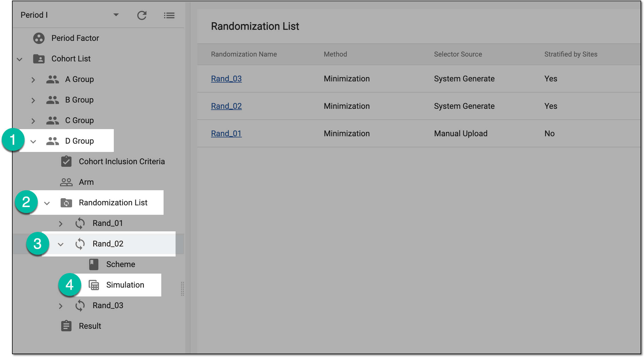Viewport: 644px width, 357px height.
Task: Click System Generate in the Rand_03 row
Action: [x=464, y=79]
